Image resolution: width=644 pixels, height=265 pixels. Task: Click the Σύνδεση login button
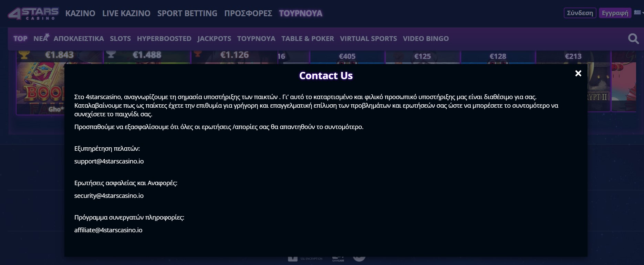[580, 13]
